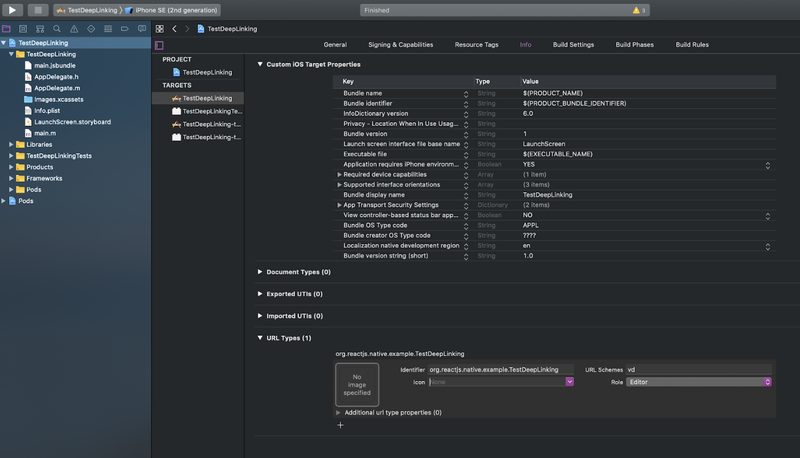Viewport: 800px width, 458px height.
Task: Expand the Imported UTIs (0) section
Action: pyautogui.click(x=260, y=316)
